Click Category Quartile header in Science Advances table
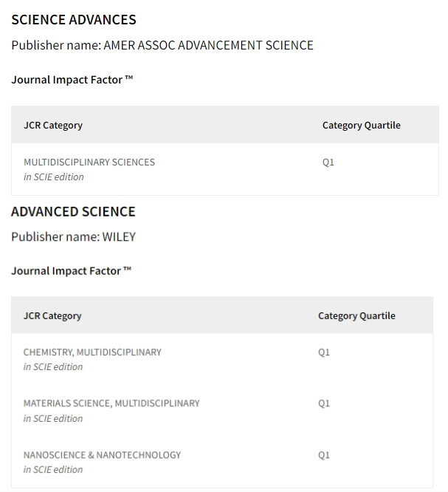This screenshot has height=492, width=448. [361, 125]
